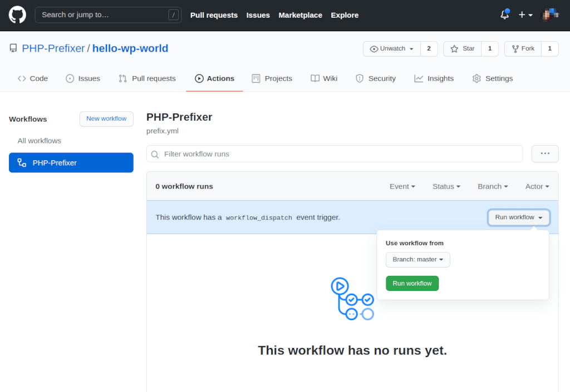
Task: Switch to the Code tab
Action: pos(33,78)
